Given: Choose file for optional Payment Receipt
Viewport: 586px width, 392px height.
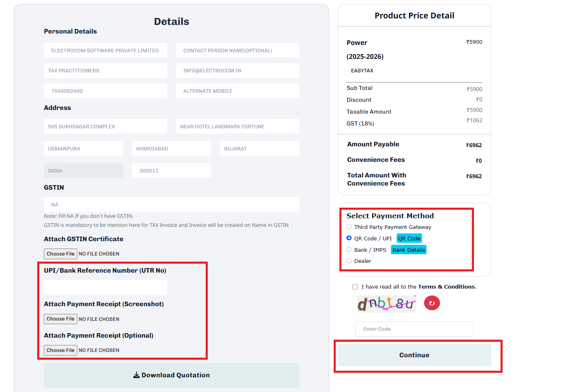Looking at the screenshot, I should tap(61, 350).
